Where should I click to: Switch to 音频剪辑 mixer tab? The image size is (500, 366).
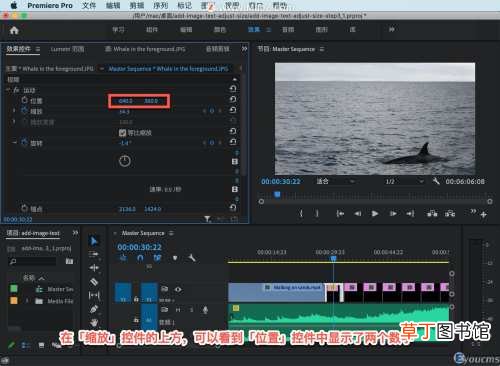pos(217,49)
